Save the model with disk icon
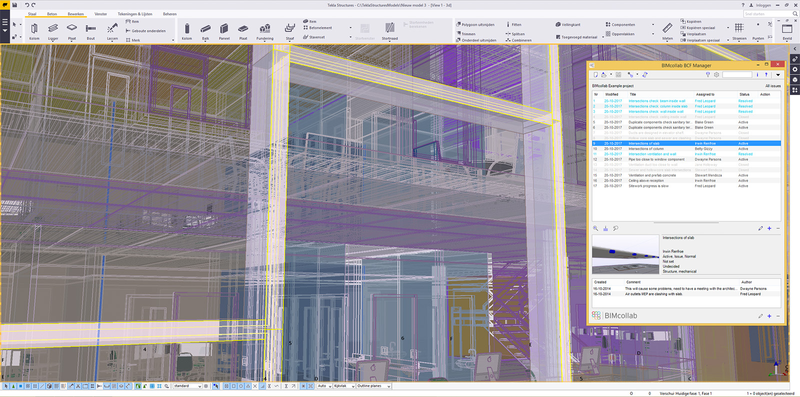800x397 pixels. 14,5
